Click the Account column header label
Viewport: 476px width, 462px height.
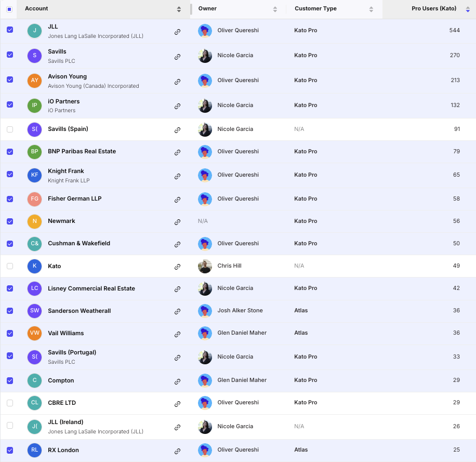click(x=36, y=8)
